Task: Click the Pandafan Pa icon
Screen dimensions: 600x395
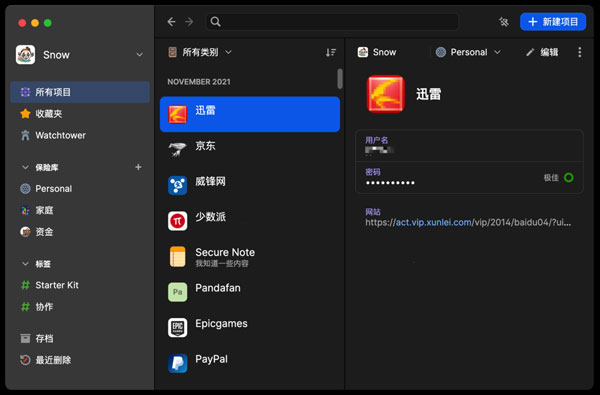Action: [x=178, y=292]
